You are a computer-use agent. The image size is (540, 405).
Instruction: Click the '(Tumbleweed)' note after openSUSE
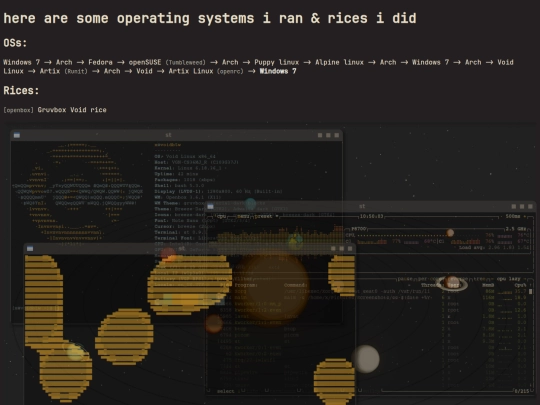tap(186, 63)
